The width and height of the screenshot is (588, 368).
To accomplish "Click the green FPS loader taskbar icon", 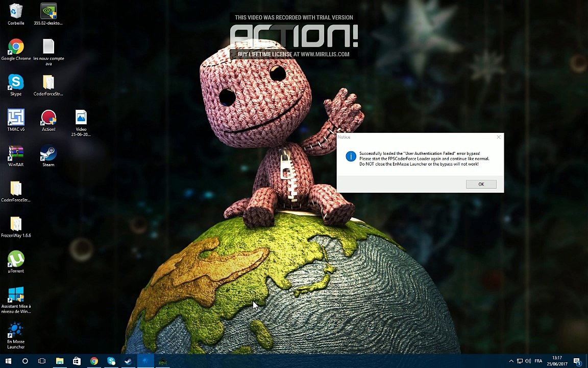I will coord(163,361).
